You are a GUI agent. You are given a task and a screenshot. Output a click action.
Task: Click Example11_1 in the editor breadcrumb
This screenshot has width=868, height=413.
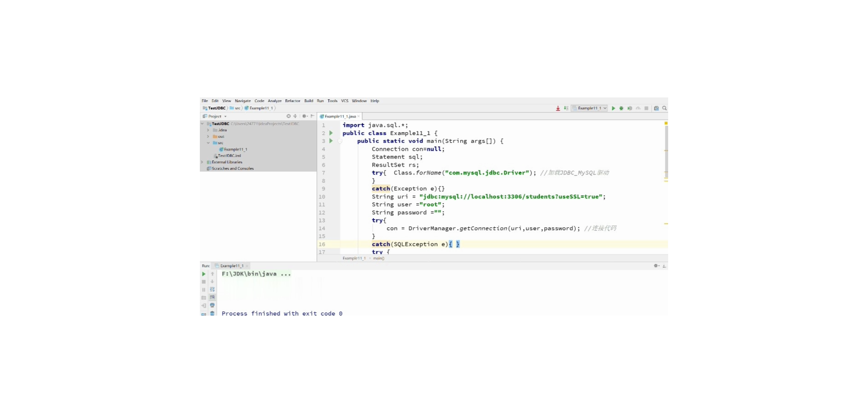point(354,258)
